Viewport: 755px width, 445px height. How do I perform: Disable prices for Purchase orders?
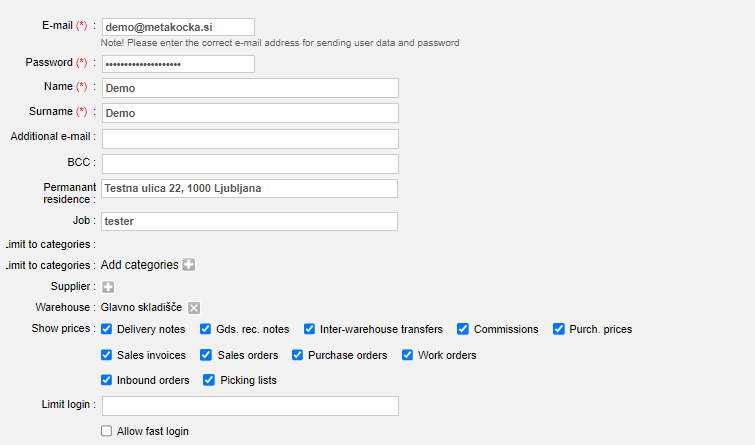pos(298,355)
